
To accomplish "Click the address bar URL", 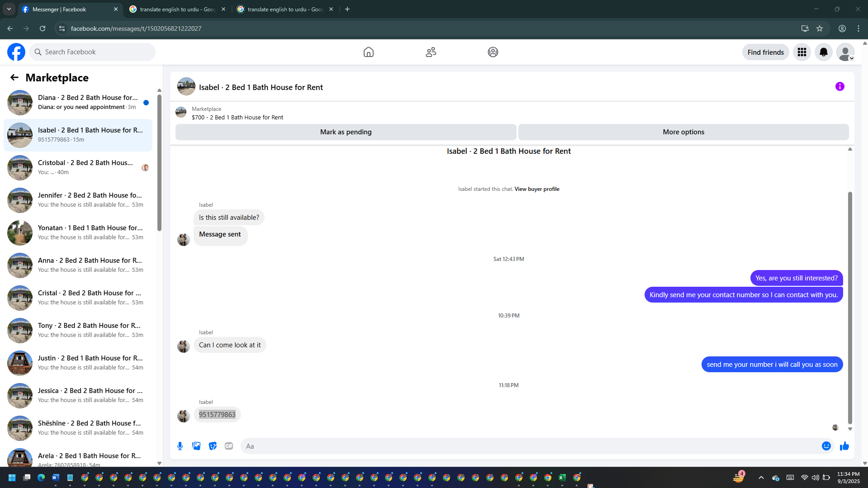I will [x=136, y=28].
